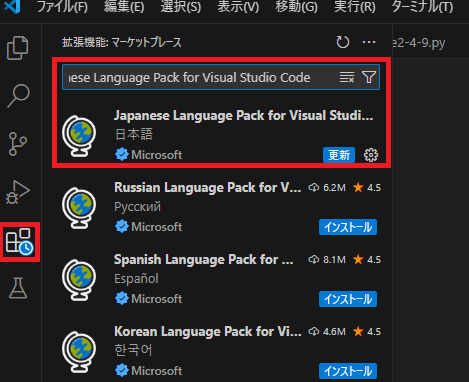Open the ターミナル(T) menu
The image size is (469, 382).
[422, 7]
